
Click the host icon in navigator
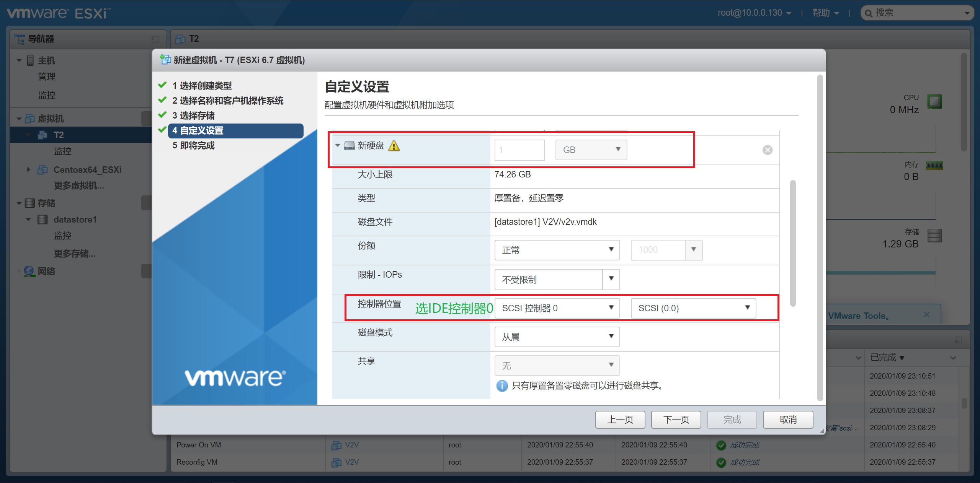[30, 60]
